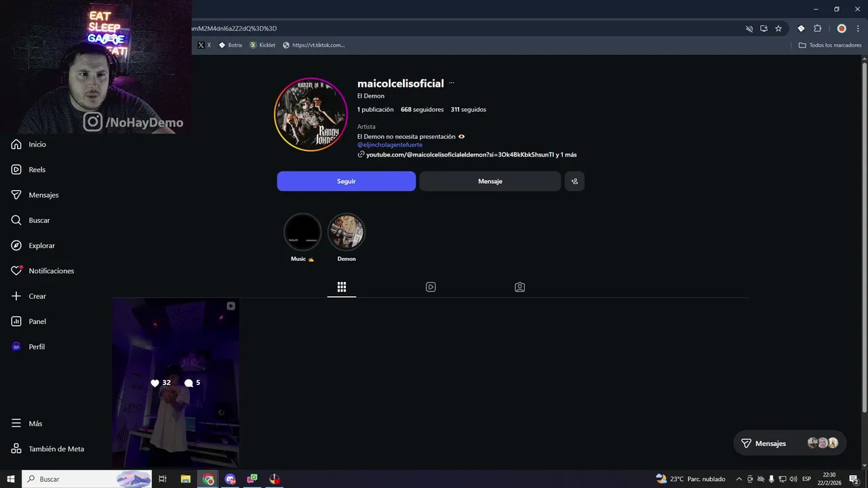Click 311 seguidos count
Image resolution: width=868 pixels, height=488 pixels.
tap(469, 109)
